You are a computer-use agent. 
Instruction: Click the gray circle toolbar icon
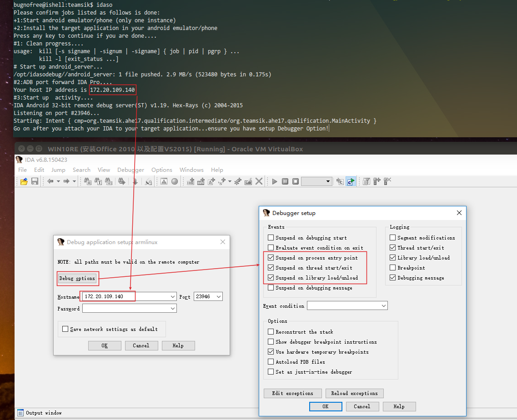(175, 181)
